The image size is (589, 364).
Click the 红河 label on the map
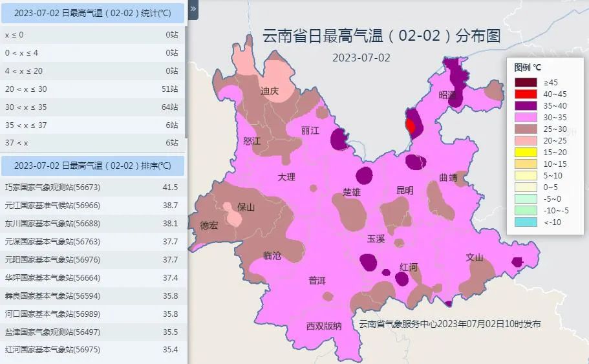[x=409, y=268]
